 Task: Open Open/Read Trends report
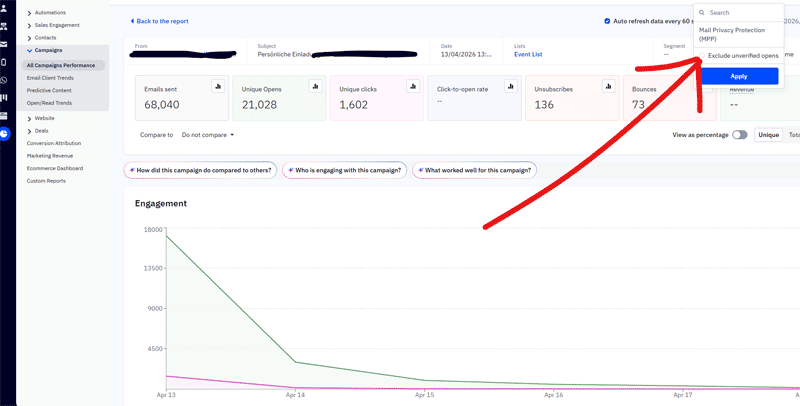coord(49,103)
